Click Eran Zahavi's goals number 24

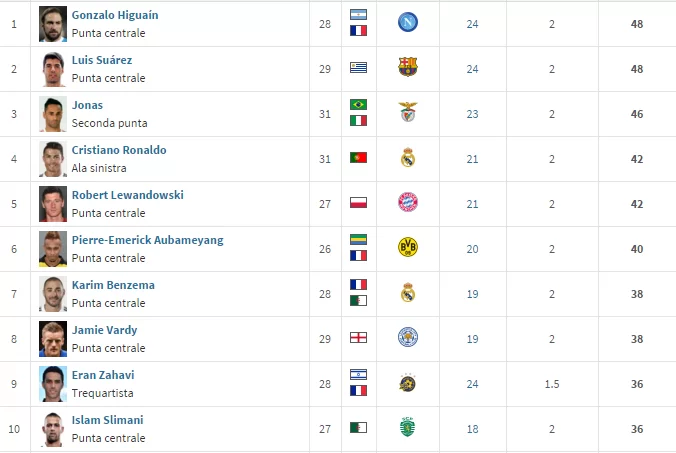coord(473,384)
